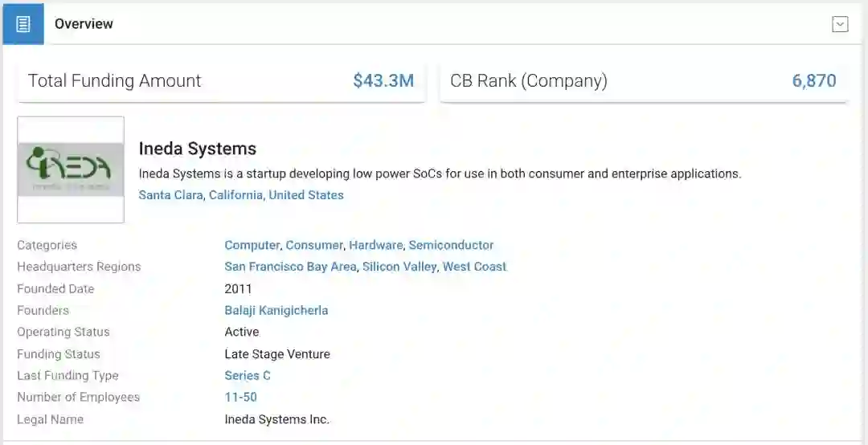Select the Computer category link

pos(252,245)
